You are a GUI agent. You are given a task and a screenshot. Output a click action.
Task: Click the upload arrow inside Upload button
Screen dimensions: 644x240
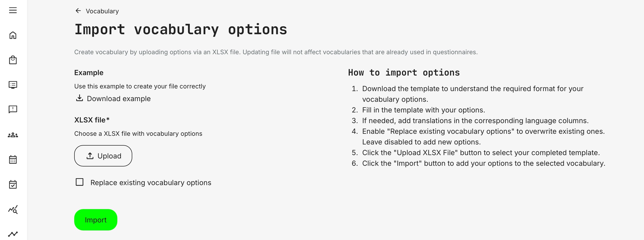coord(90,156)
